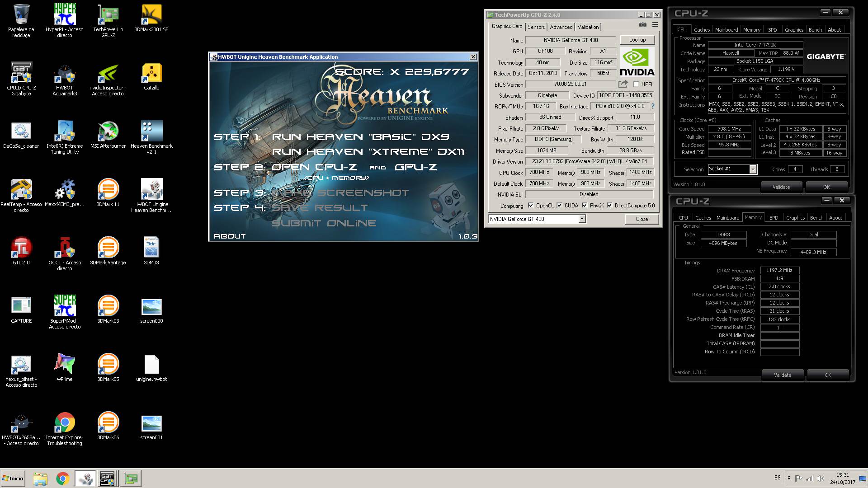Select the HyperPI desktop shortcut
This screenshot has width=868, height=488.
[x=65, y=20]
